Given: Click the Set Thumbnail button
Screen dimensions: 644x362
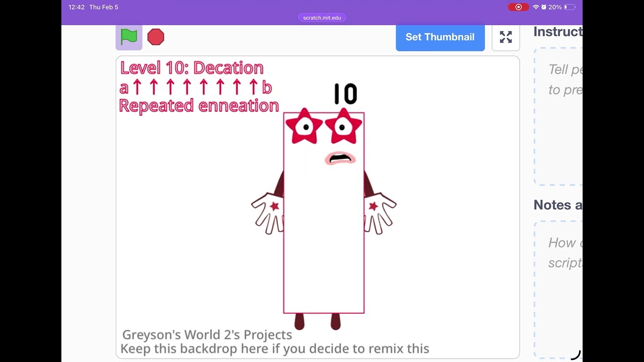Looking at the screenshot, I should pyautogui.click(x=440, y=37).
